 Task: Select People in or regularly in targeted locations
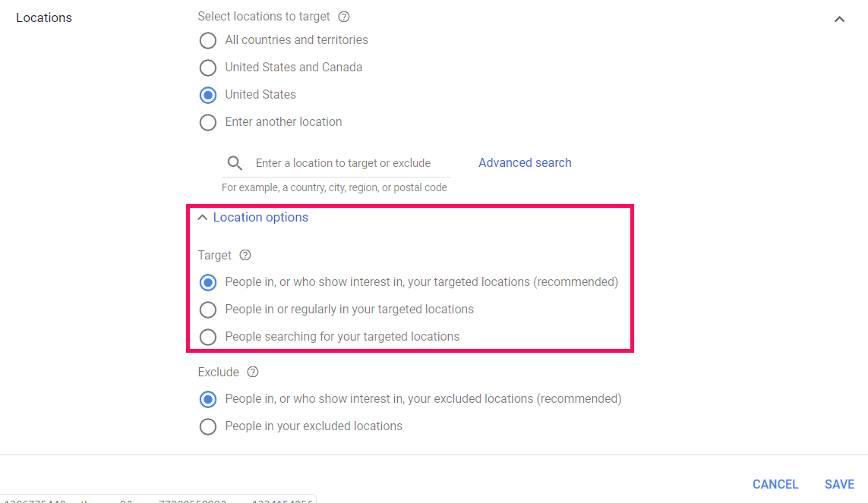tap(207, 310)
